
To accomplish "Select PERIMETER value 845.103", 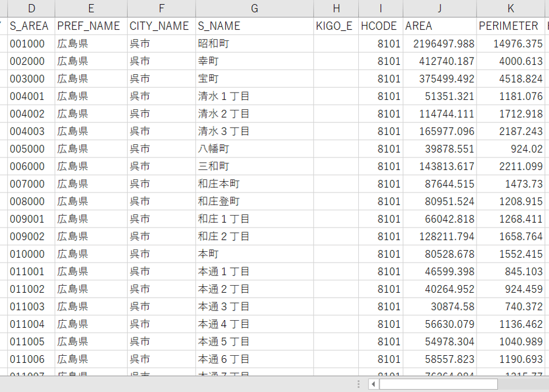I will point(511,271).
